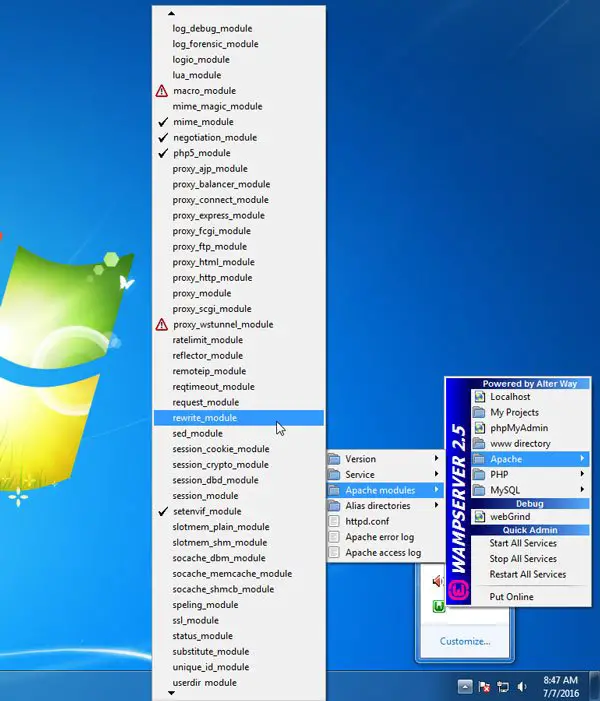
Task: Expand the Version submenu
Action: 385,459
